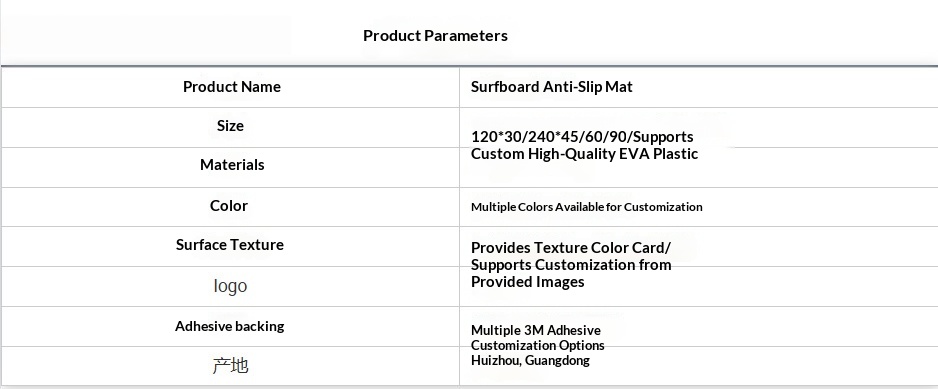Click the Product Parameters heading
Viewport: 938px width, 389px height.
click(435, 36)
